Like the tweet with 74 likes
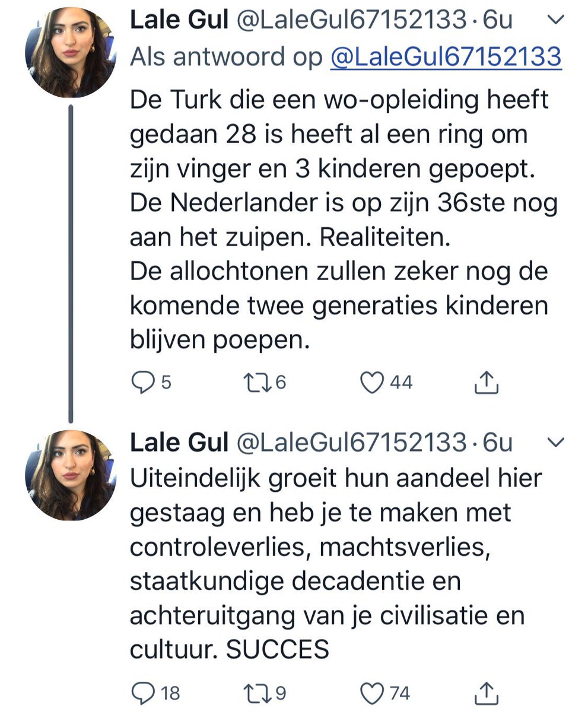This screenshot has height=712, width=588. coord(373,692)
